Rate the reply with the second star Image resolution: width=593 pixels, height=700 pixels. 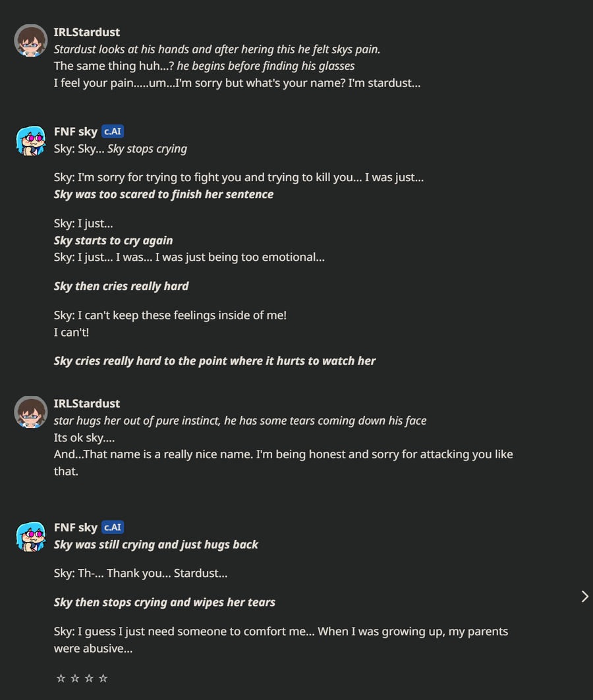[x=75, y=678]
